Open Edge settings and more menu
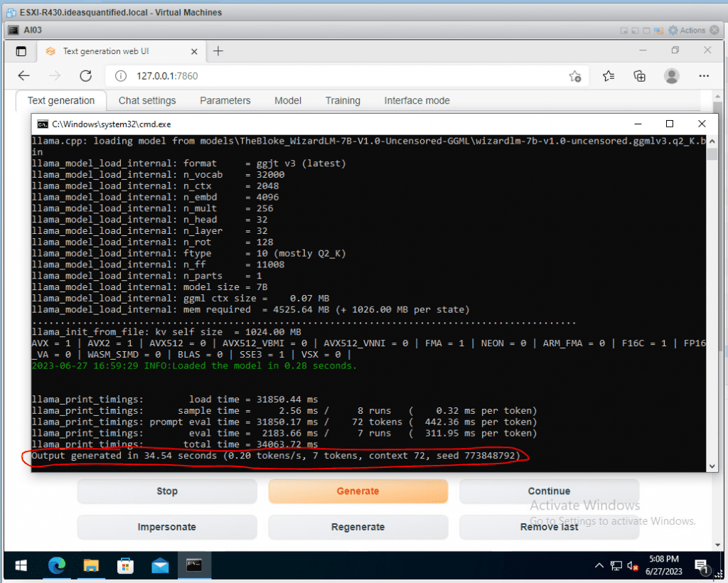This screenshot has height=583, width=728. click(704, 75)
